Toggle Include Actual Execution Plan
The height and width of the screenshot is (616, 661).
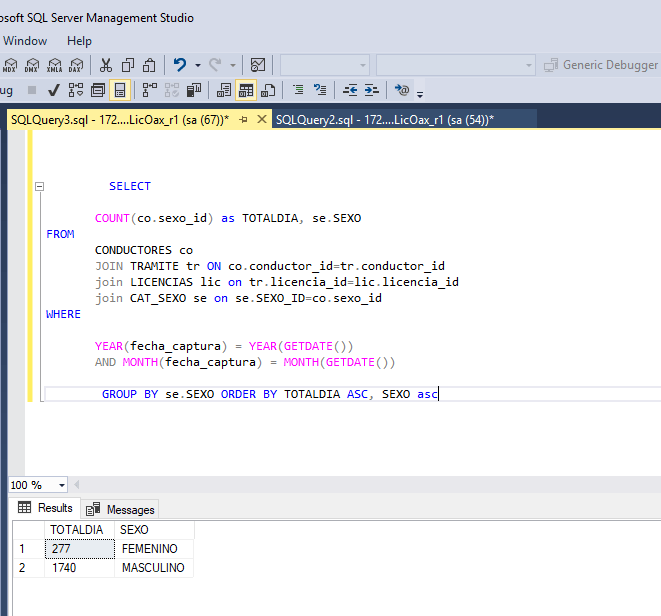150,90
